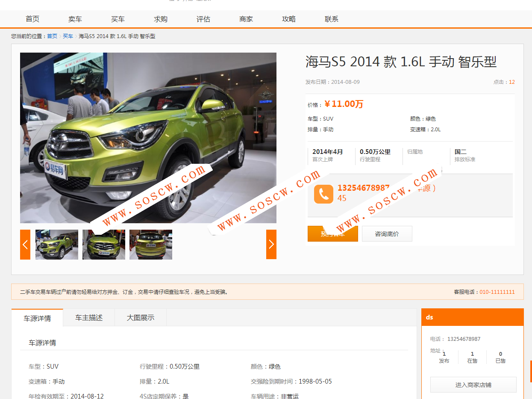Screen dimensions: 532x399
Task: Open the 联系 navigation item
Action: [x=332, y=19]
